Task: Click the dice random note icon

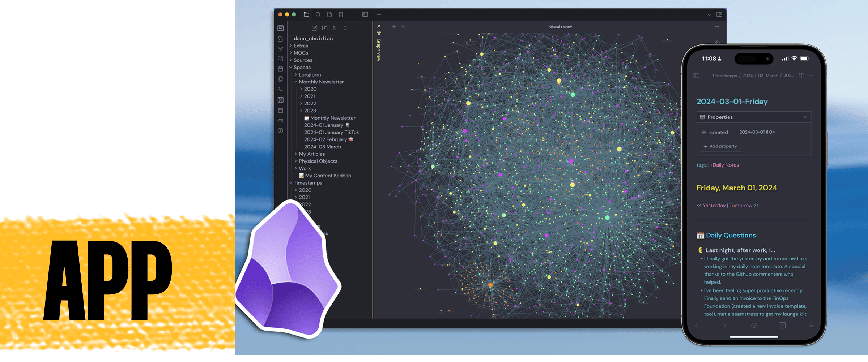Action: coord(281,100)
